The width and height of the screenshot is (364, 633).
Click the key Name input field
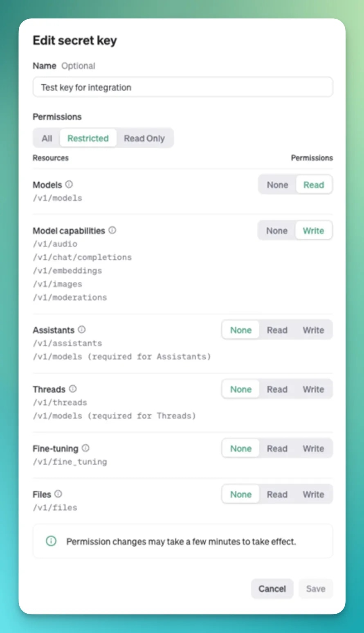pyautogui.click(x=183, y=87)
